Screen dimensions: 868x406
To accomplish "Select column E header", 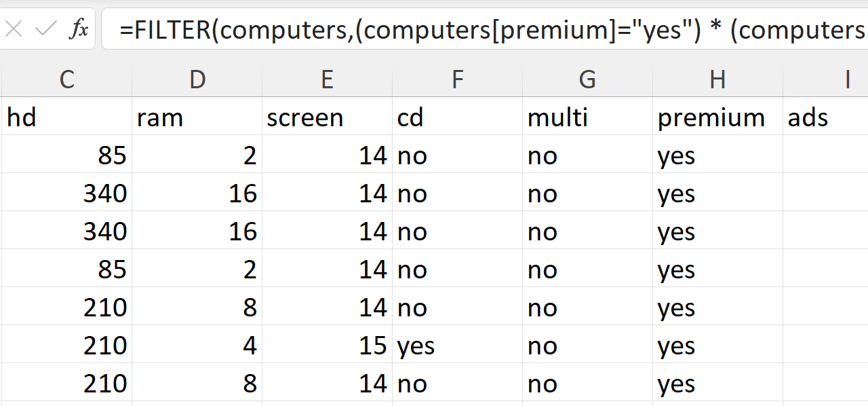I will (327, 80).
